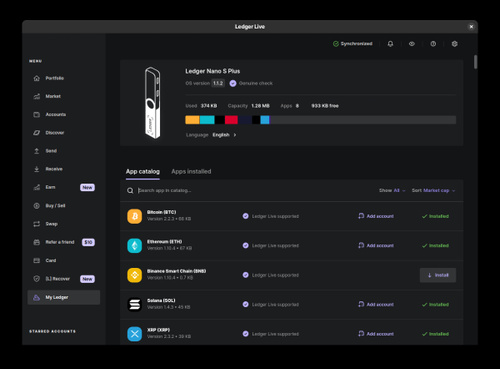The image size is (500, 369).
Task: Click Installed status for Bitcoin
Action: click(x=435, y=216)
